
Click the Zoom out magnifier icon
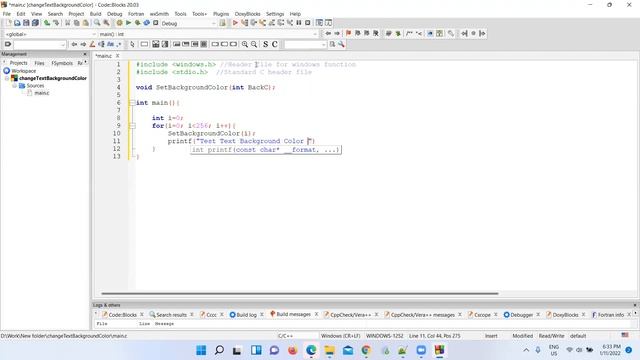click(x=254, y=44)
